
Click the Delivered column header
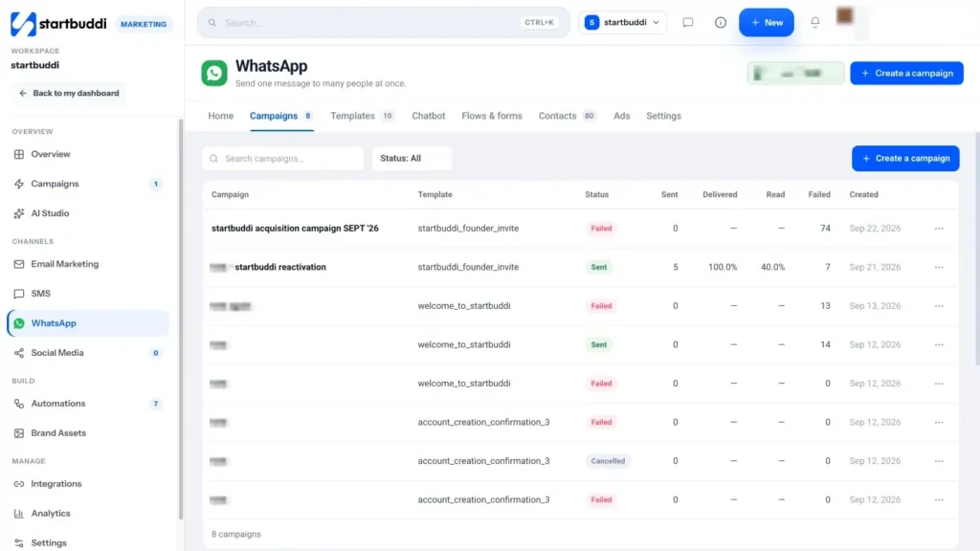point(720,195)
